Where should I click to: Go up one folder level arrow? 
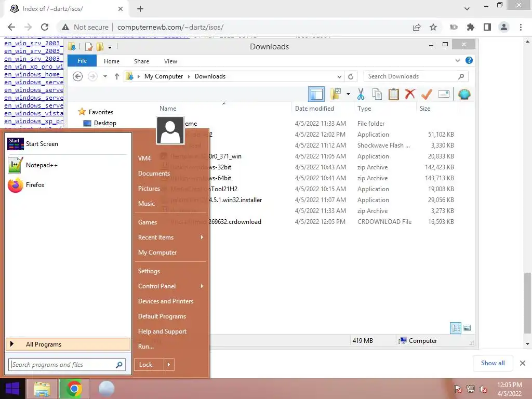tap(117, 76)
